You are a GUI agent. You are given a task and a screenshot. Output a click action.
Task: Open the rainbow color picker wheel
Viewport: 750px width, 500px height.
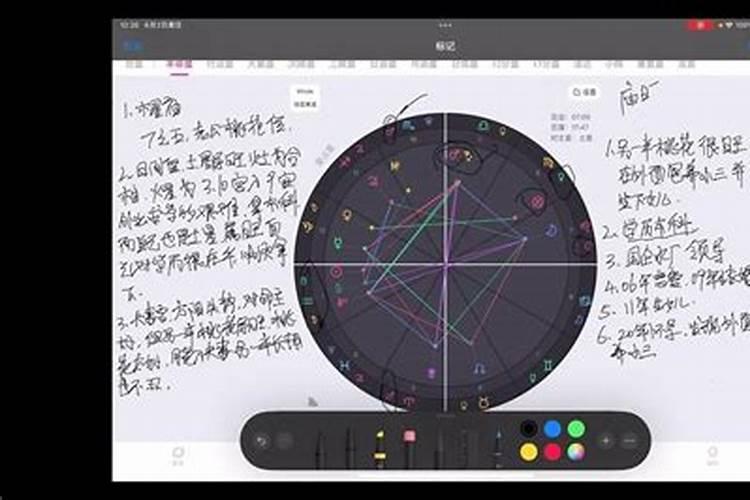(576, 452)
